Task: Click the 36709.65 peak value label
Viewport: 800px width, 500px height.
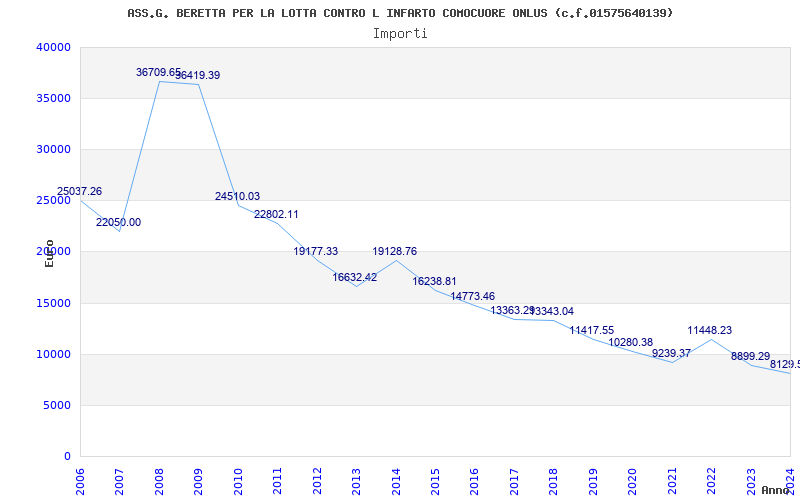Action: [x=158, y=72]
